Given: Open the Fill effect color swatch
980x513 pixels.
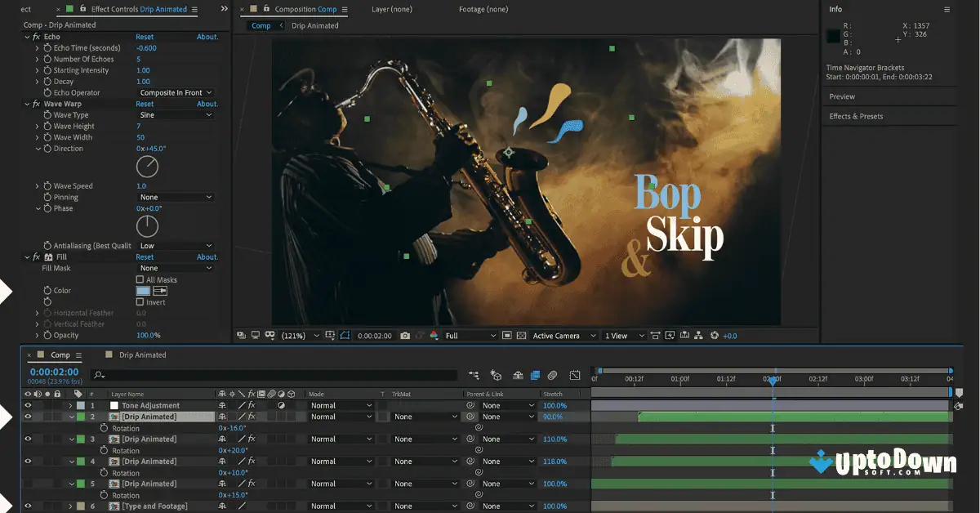Looking at the screenshot, I should [x=143, y=291].
